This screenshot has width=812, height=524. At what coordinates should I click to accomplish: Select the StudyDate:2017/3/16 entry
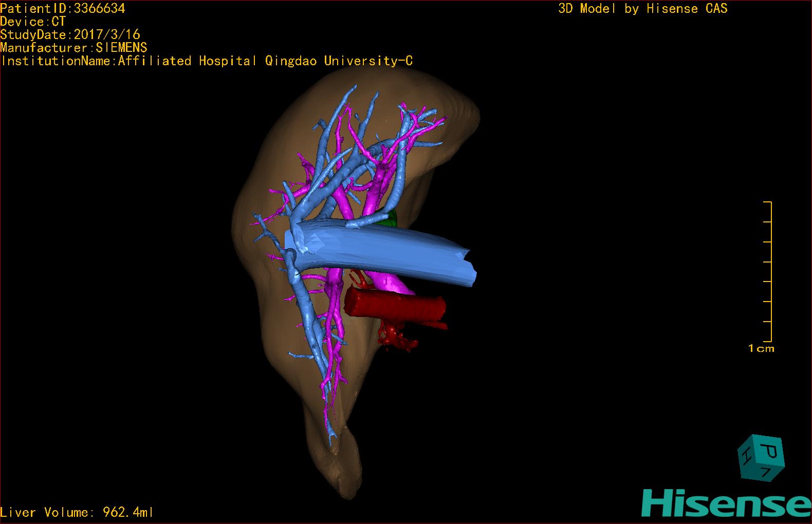70,34
